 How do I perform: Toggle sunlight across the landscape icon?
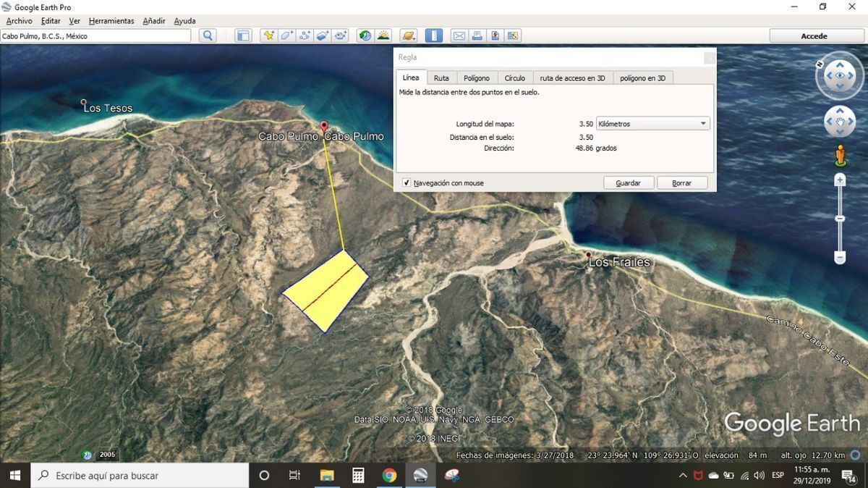coord(383,35)
